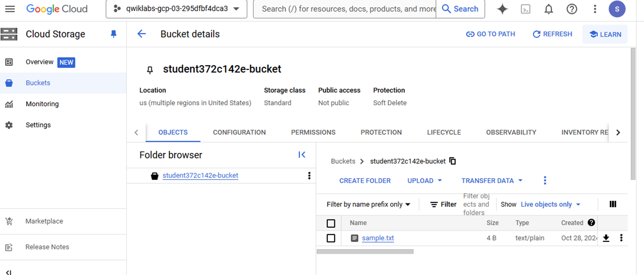Click the top Search button
Viewport: 644px width, 275px height.
460,9
